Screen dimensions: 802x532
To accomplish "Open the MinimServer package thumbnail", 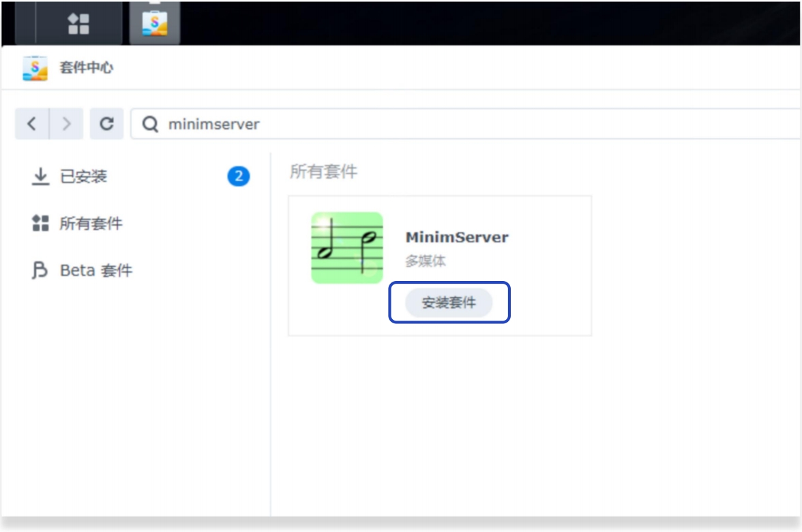I will (x=346, y=248).
